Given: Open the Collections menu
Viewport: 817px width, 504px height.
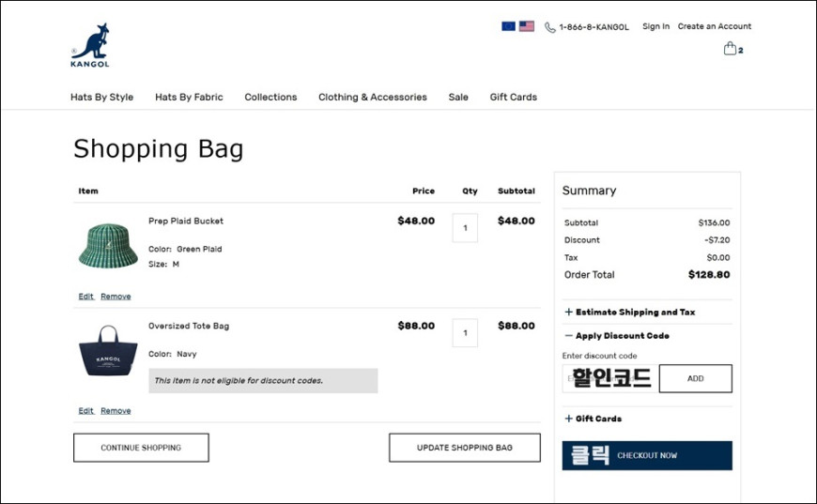Looking at the screenshot, I should tap(270, 97).
